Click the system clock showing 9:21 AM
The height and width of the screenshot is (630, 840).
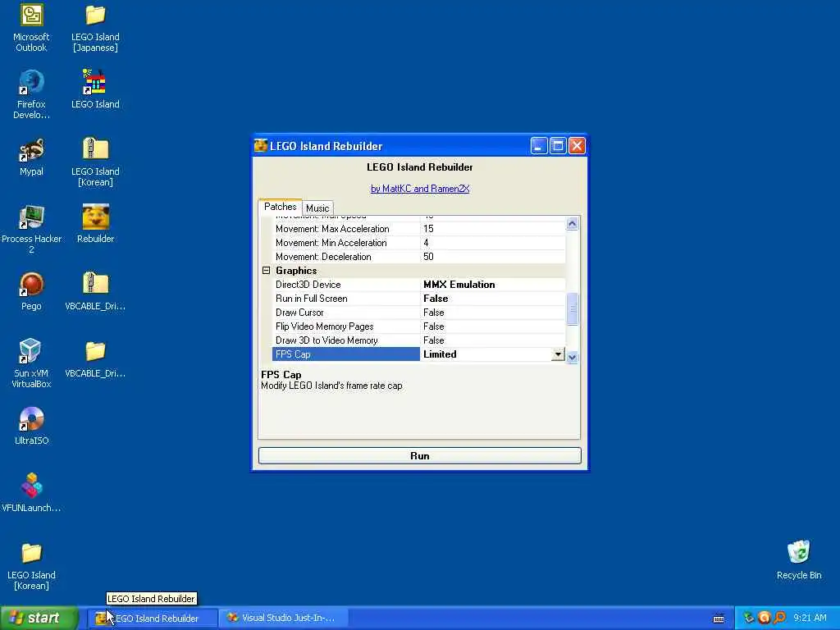810,618
